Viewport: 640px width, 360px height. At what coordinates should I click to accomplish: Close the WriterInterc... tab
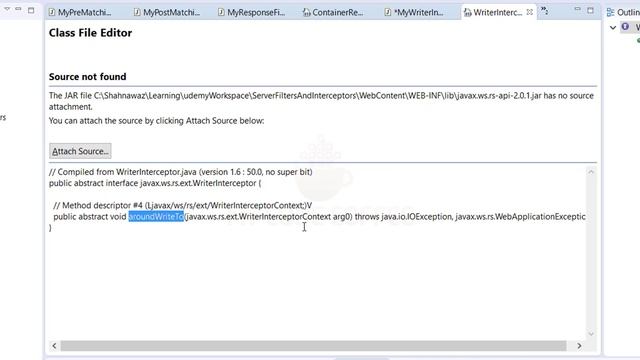click(529, 12)
